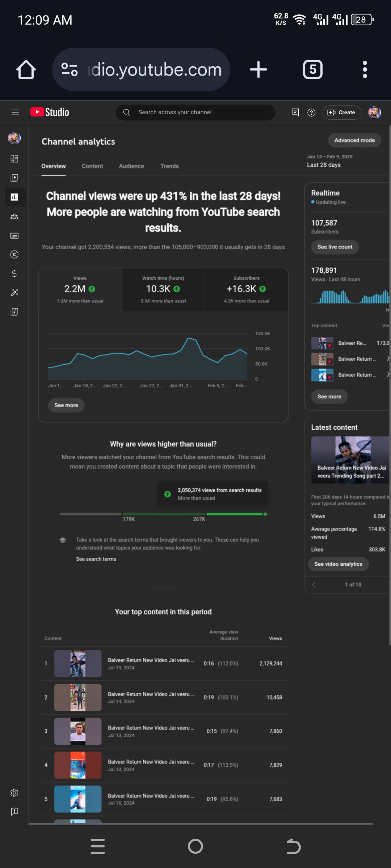Image resolution: width=391 pixels, height=868 pixels.
Task: Click See more in Realtime card
Action: pos(329,396)
